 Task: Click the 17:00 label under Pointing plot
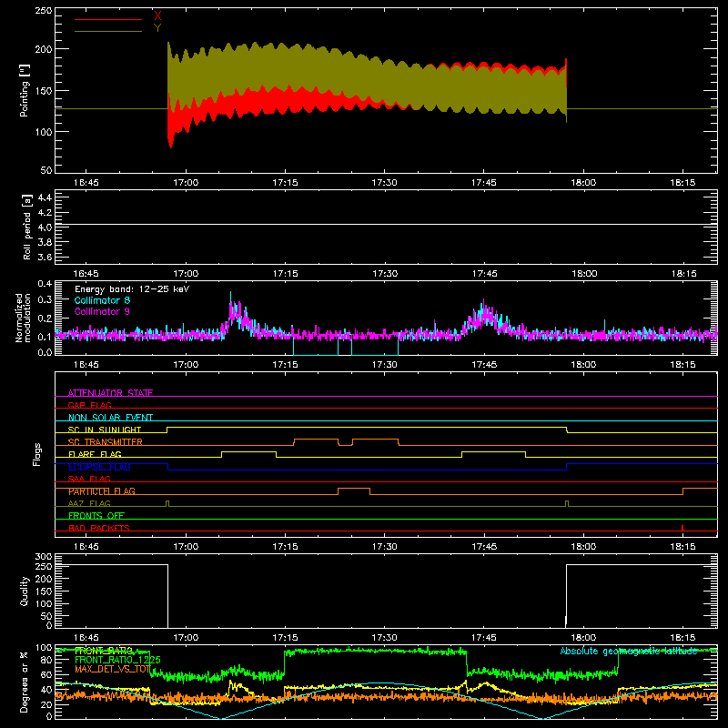[186, 183]
